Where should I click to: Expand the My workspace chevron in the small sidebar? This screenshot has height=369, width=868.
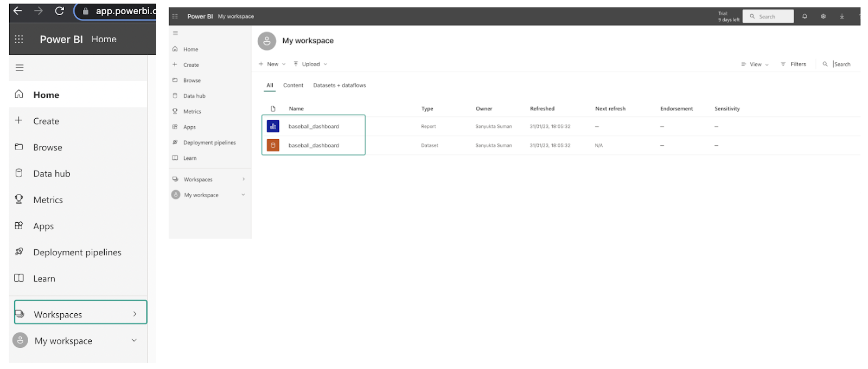[x=243, y=195]
